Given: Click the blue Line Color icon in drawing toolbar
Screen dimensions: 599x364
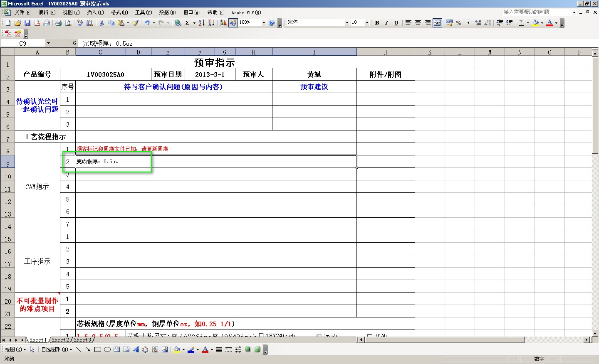Looking at the screenshot, I should point(191,349).
